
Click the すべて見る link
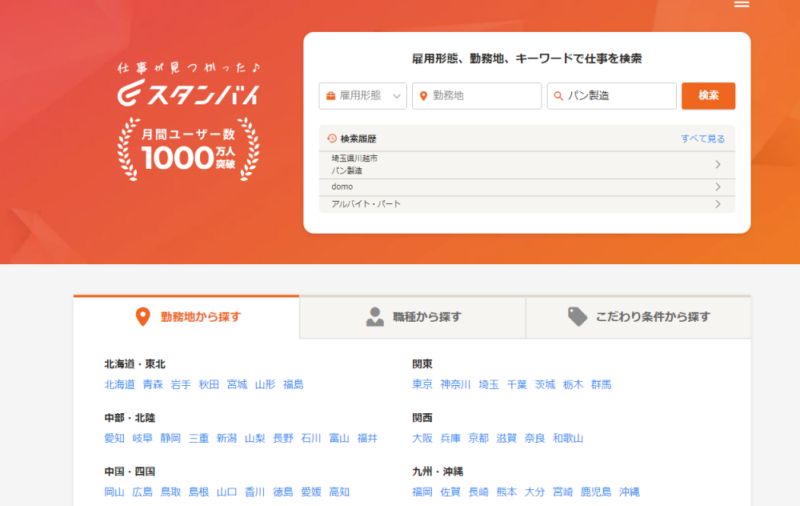[x=702, y=138]
